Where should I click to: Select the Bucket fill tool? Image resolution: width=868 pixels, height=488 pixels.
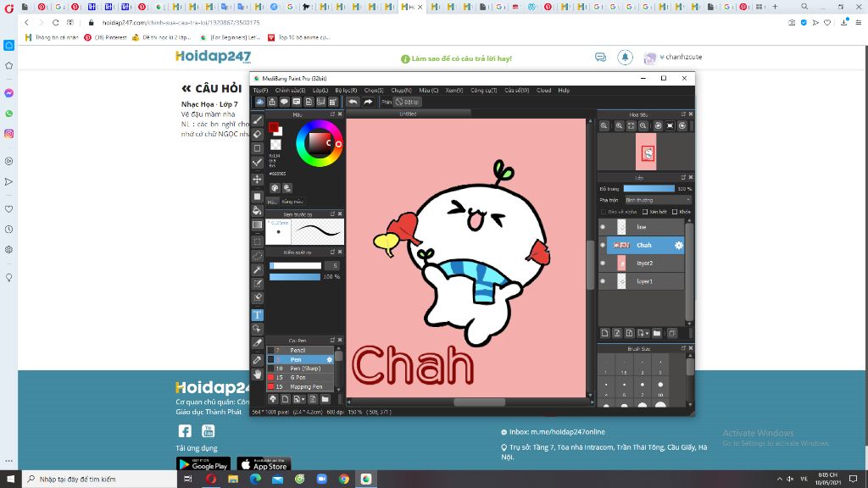[258, 210]
